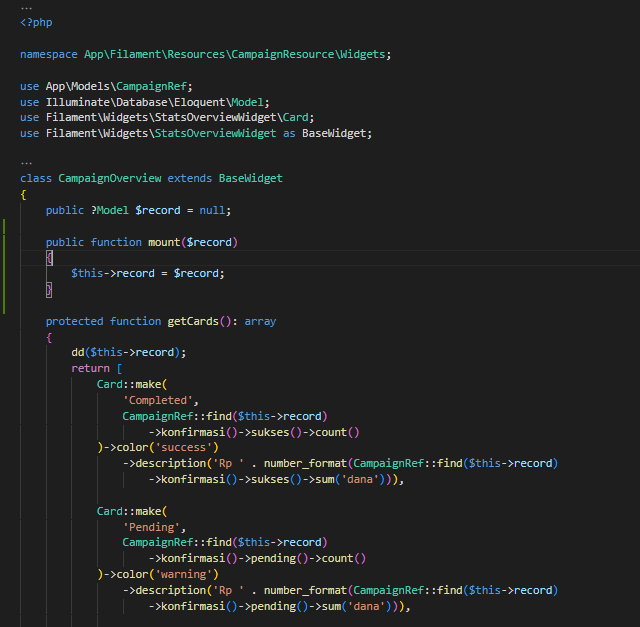Click the green gutter change indicator beside mount
The height and width of the screenshot is (627, 640).
pos(4,266)
